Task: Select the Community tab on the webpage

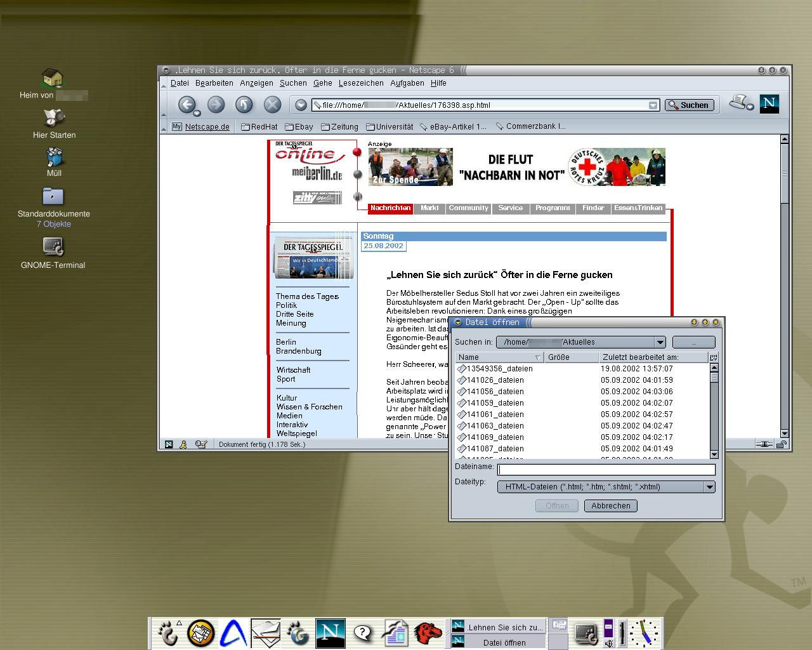Action: tap(469, 208)
